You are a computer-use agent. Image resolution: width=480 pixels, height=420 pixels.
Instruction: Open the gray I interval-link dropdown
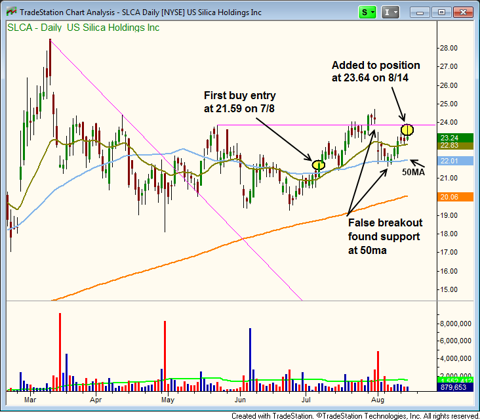point(395,12)
